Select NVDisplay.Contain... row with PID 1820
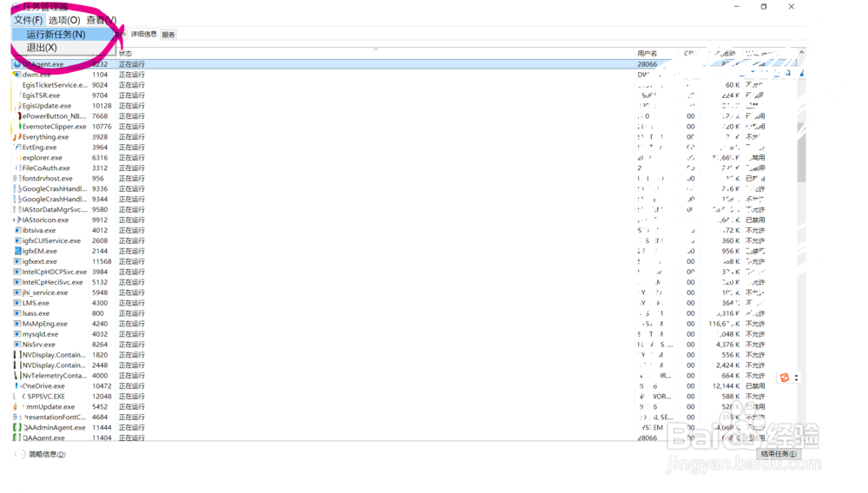The height and width of the screenshot is (493, 868). 404,355
